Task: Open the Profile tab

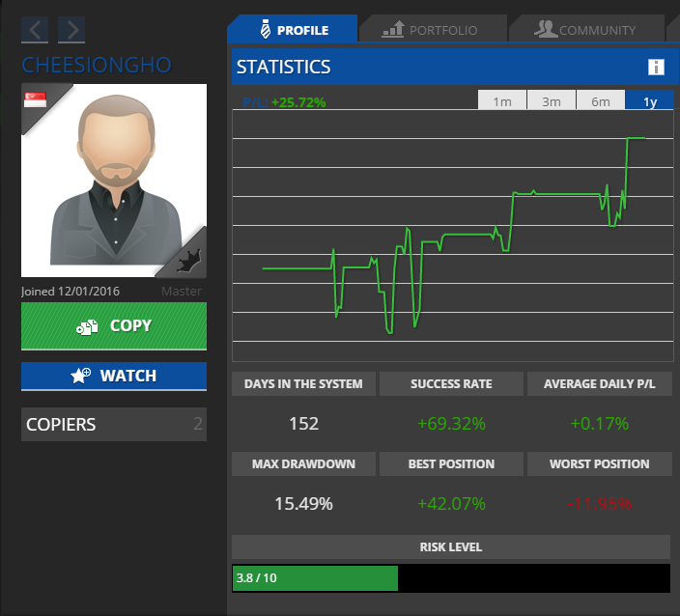Action: coord(292,30)
